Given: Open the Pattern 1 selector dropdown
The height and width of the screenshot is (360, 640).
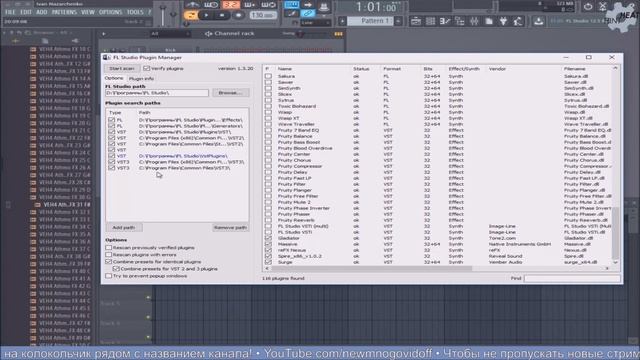Looking at the screenshot, I should 371,21.
